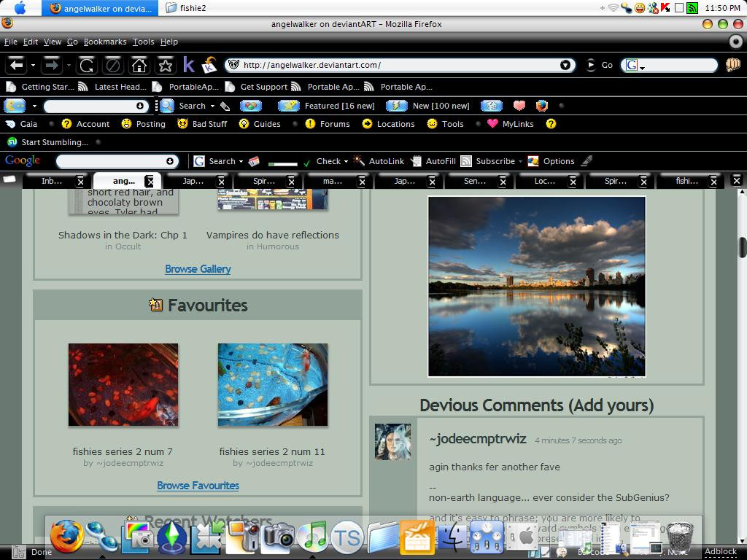Click the Google toolbar logo
The height and width of the screenshot is (560, 747).
(23, 161)
